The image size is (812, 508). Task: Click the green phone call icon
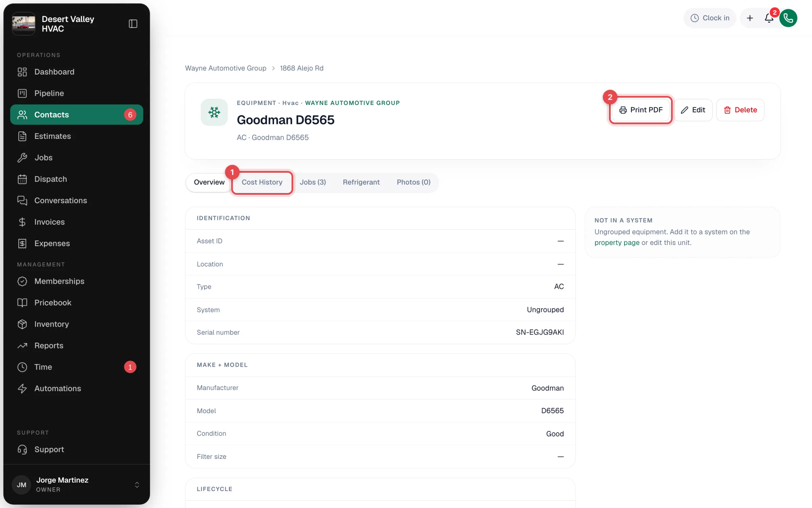[788, 18]
